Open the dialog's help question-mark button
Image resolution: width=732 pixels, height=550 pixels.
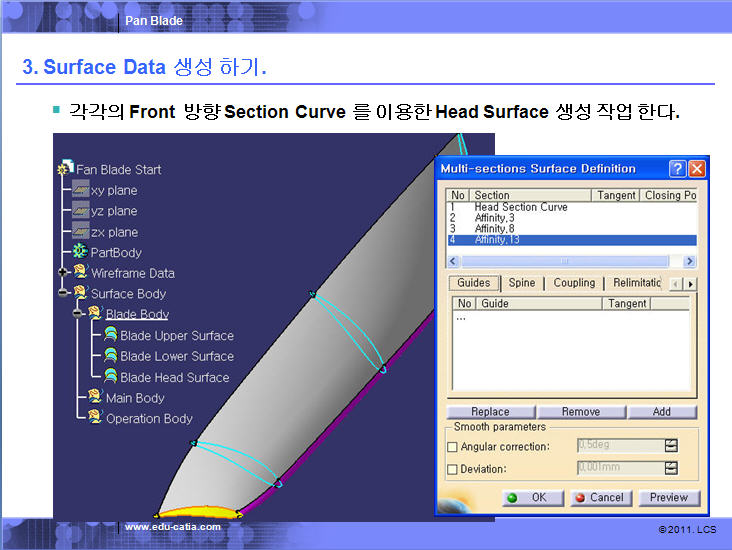click(x=677, y=169)
